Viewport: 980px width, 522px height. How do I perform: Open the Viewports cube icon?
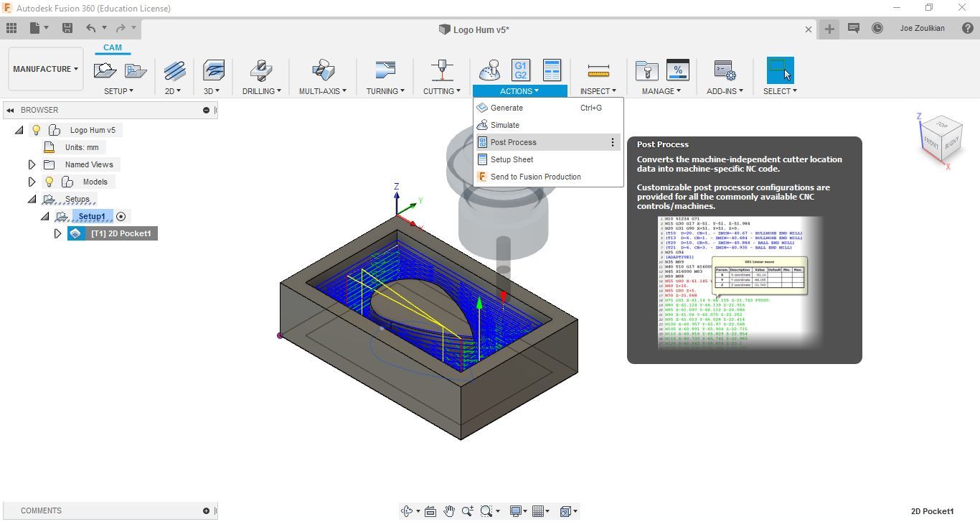pyautogui.click(x=565, y=511)
